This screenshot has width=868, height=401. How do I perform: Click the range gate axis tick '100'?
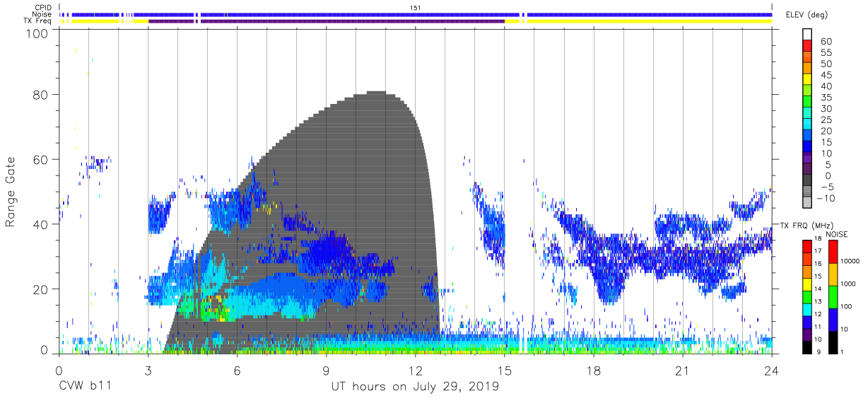click(x=38, y=33)
